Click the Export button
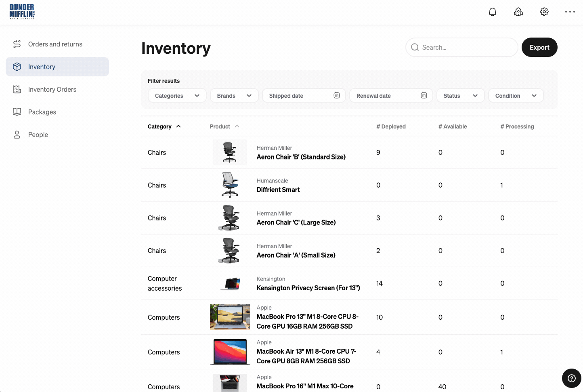The height and width of the screenshot is (392, 583). [x=539, y=47]
